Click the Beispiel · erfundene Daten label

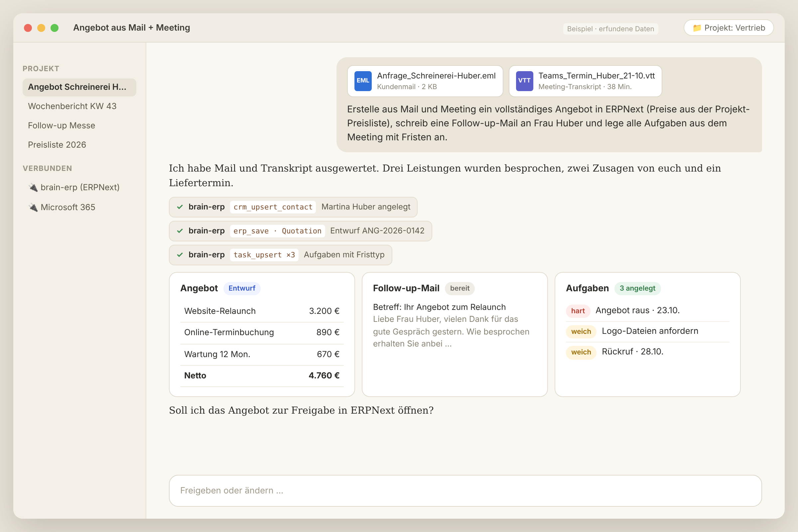coord(610,29)
